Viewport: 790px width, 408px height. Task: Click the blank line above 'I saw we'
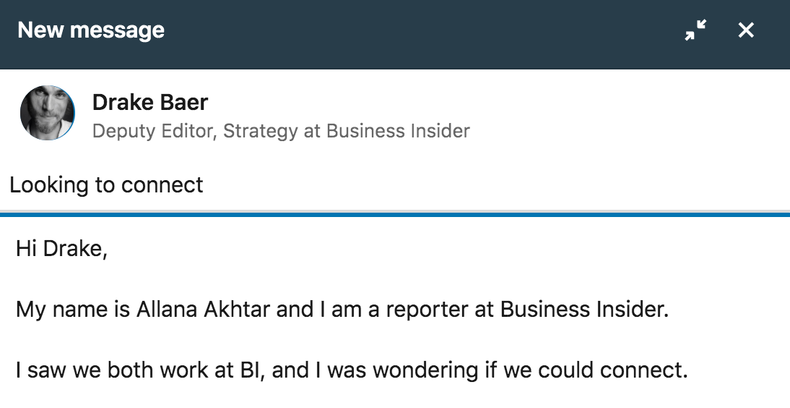[x=300, y=340]
